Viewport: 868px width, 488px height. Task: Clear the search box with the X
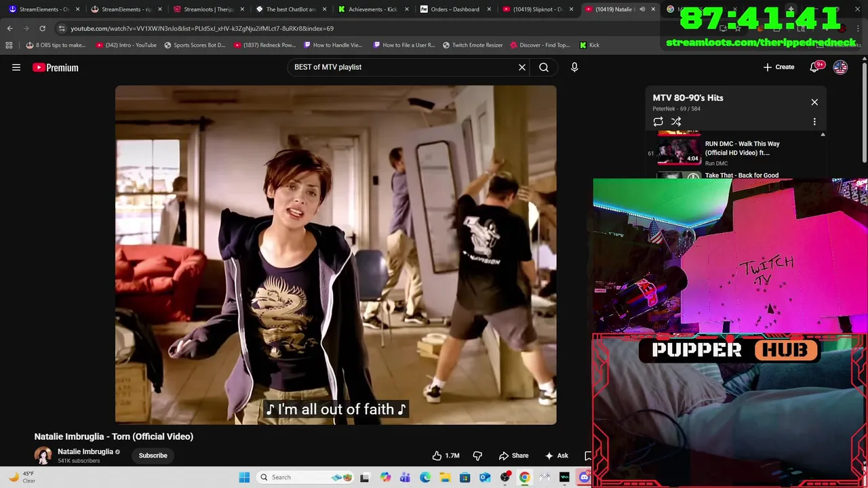click(x=522, y=67)
